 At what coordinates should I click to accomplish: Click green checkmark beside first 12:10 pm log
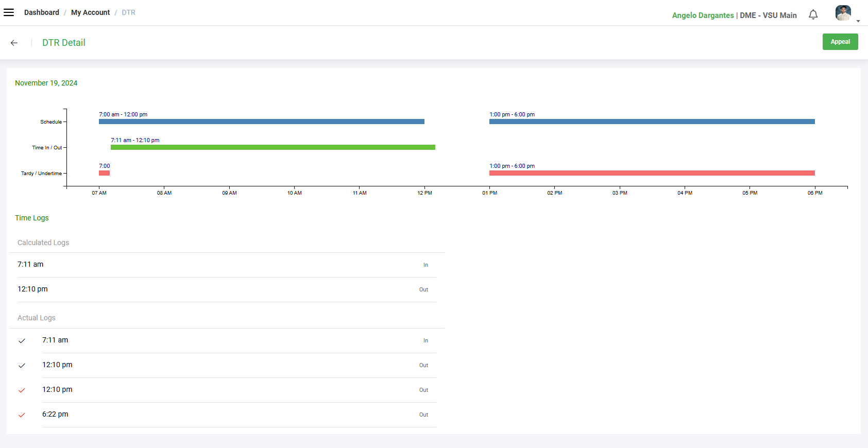coord(22,366)
